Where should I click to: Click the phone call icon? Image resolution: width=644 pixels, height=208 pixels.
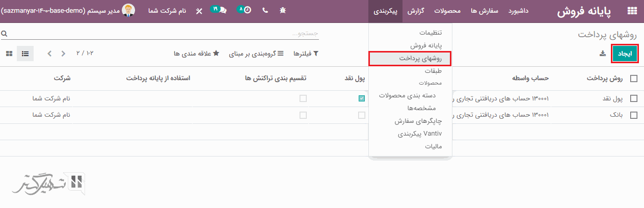coord(265,11)
